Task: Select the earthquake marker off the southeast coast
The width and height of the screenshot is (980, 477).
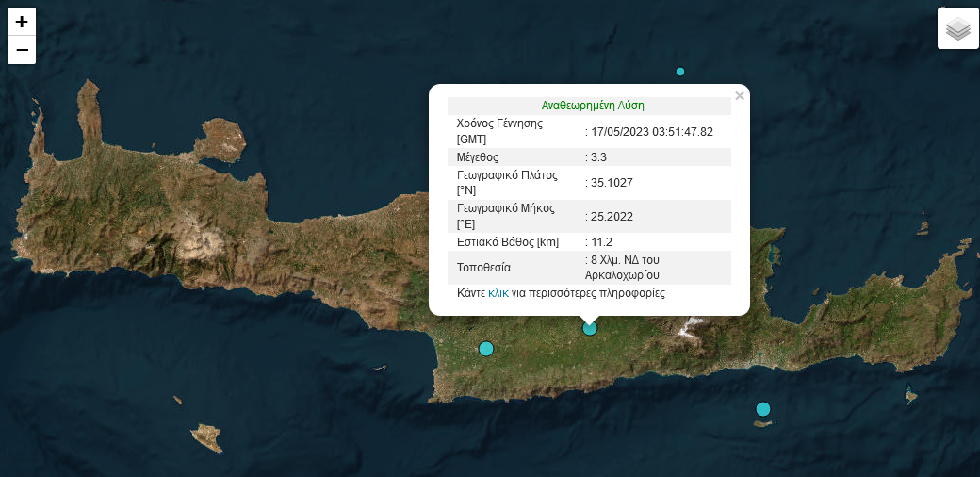Action: coord(763,409)
